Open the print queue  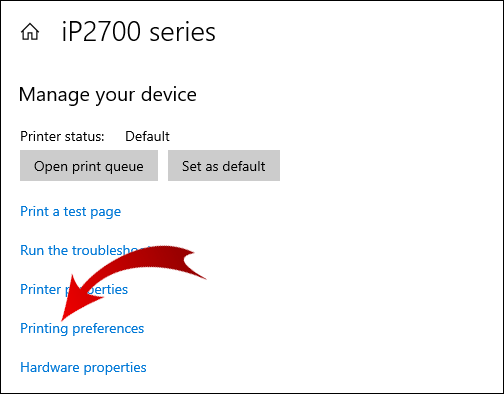tap(89, 166)
